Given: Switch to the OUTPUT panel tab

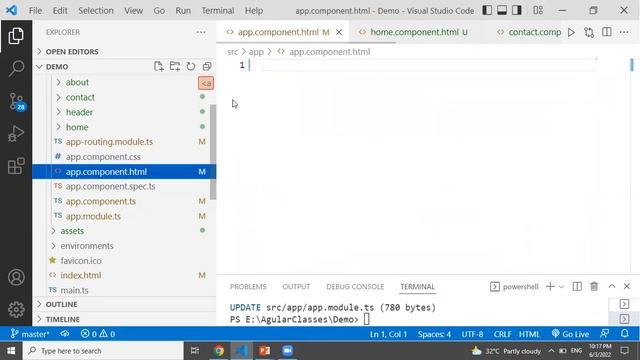Looking at the screenshot, I should pos(296,287).
